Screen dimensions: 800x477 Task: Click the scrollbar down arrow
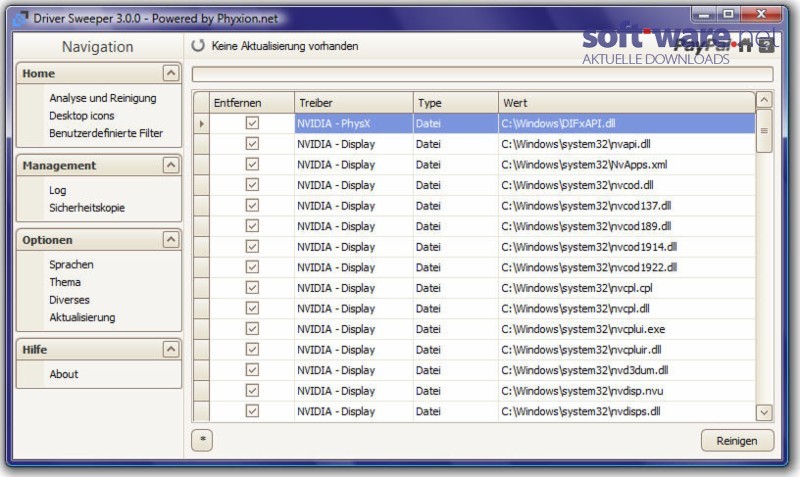(764, 412)
